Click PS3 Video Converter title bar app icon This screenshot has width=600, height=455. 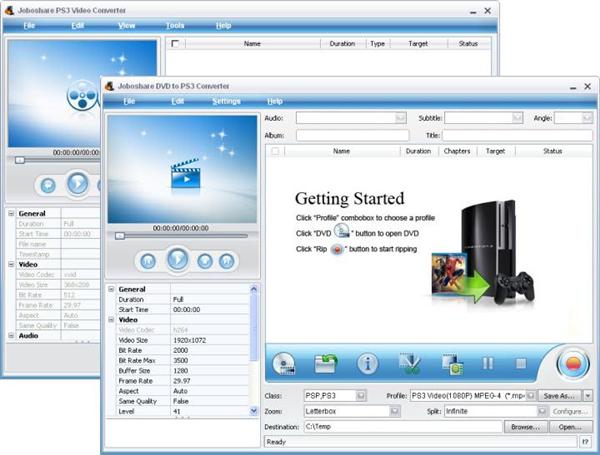tap(9, 10)
